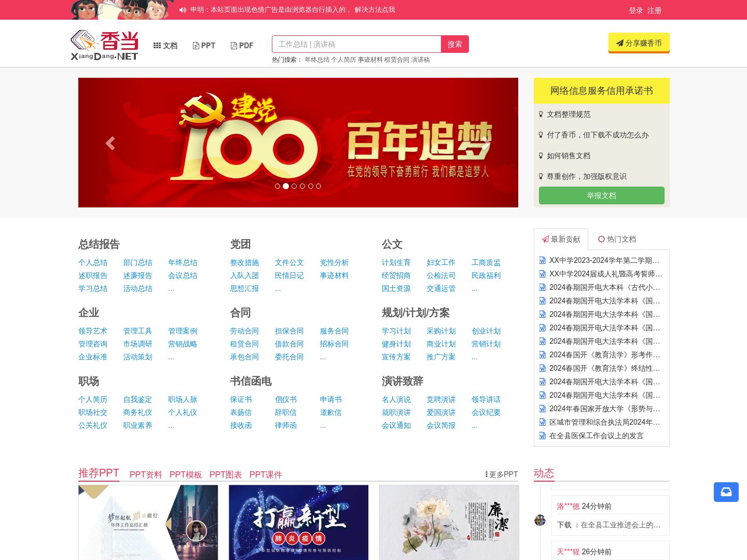Open the 竞聘演讲 category link
This screenshot has height=560, width=747.
coord(441,399)
